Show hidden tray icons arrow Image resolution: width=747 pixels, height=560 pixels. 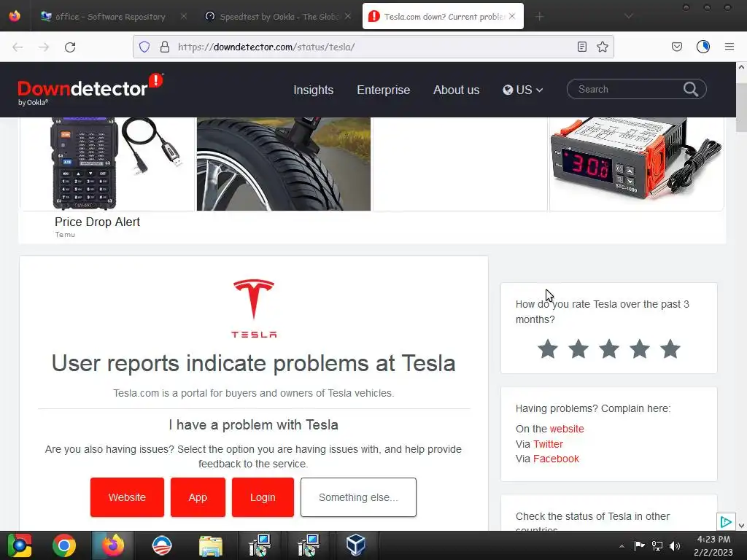(622, 546)
